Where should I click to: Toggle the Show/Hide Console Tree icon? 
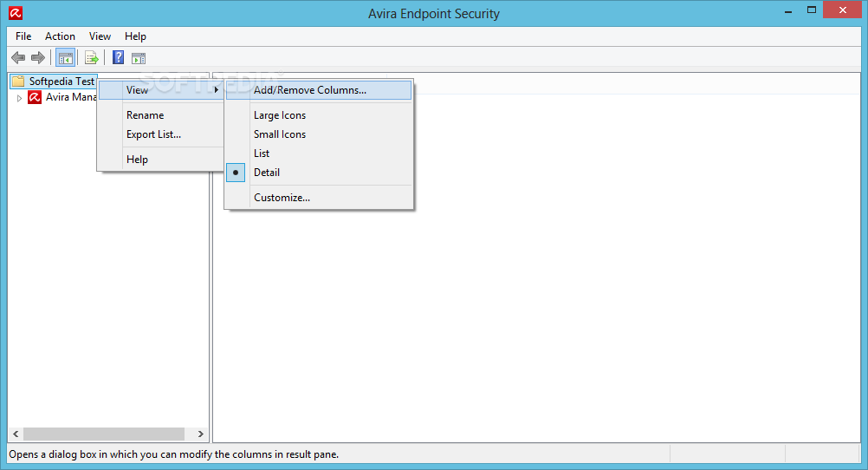point(65,58)
